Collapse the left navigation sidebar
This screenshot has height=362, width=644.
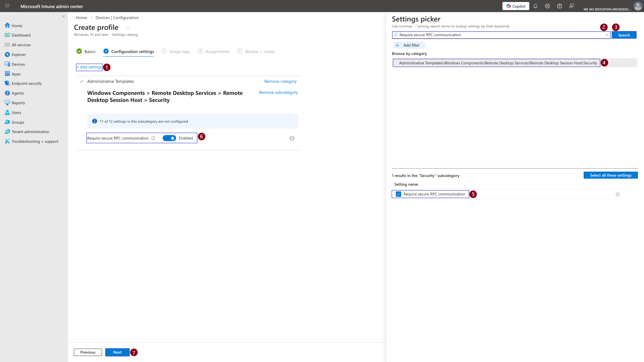pos(63,16)
